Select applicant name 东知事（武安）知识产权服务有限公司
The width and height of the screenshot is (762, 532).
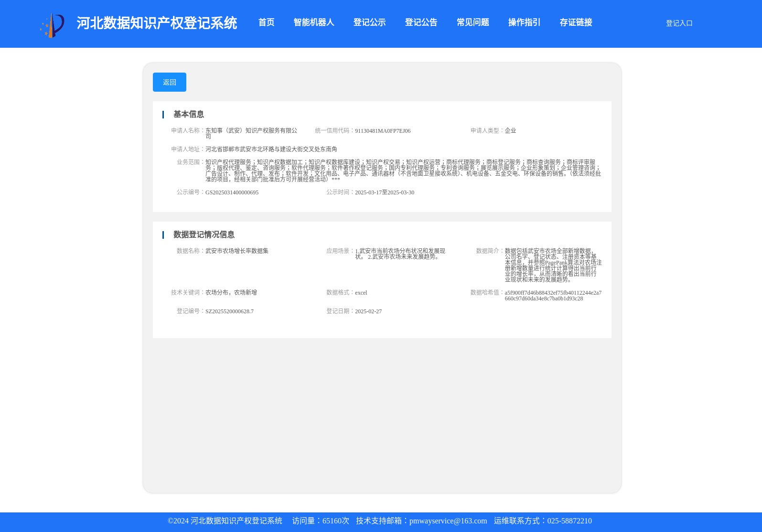coord(251,133)
